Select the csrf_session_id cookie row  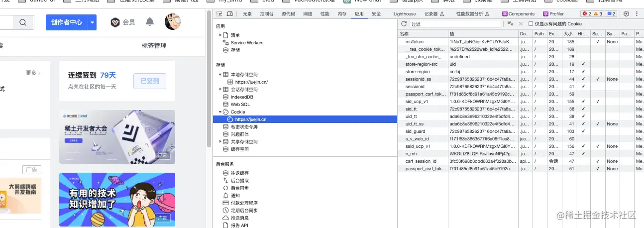521,161
